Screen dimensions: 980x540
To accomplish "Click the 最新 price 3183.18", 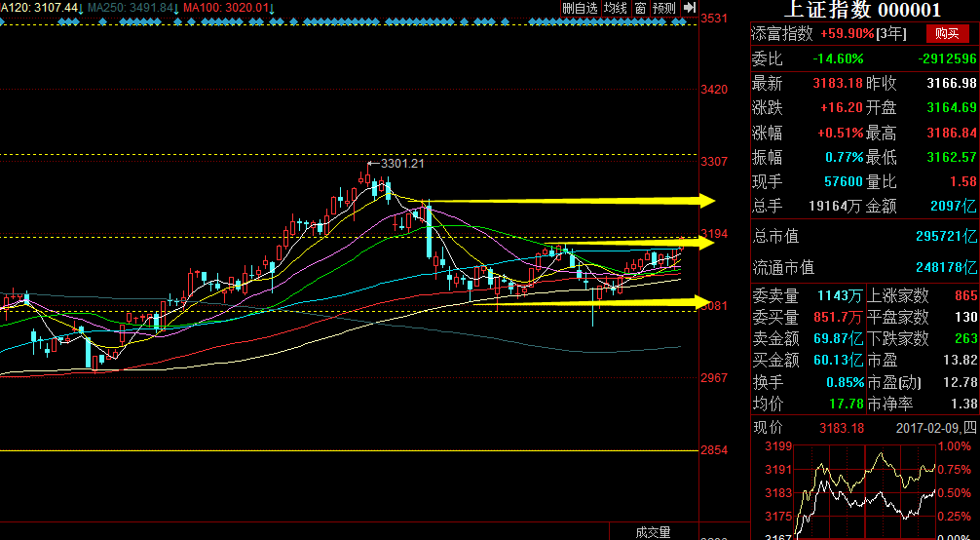I will (838, 83).
